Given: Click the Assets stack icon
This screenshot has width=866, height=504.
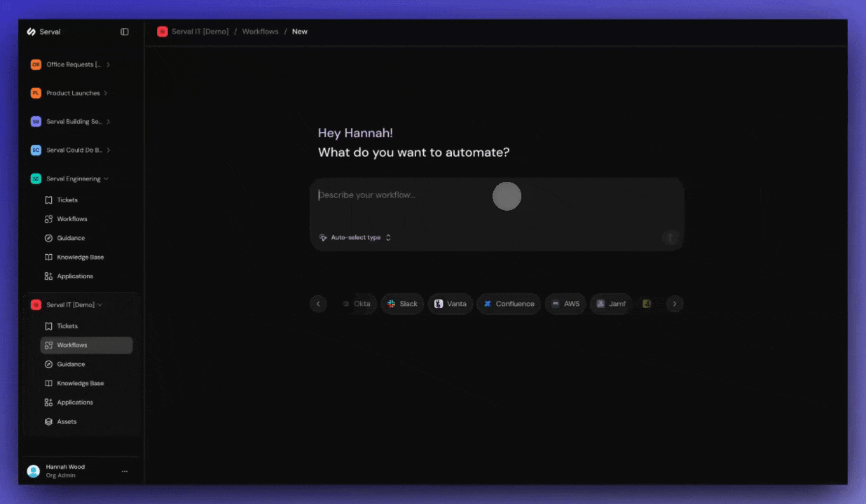Looking at the screenshot, I should click(48, 421).
